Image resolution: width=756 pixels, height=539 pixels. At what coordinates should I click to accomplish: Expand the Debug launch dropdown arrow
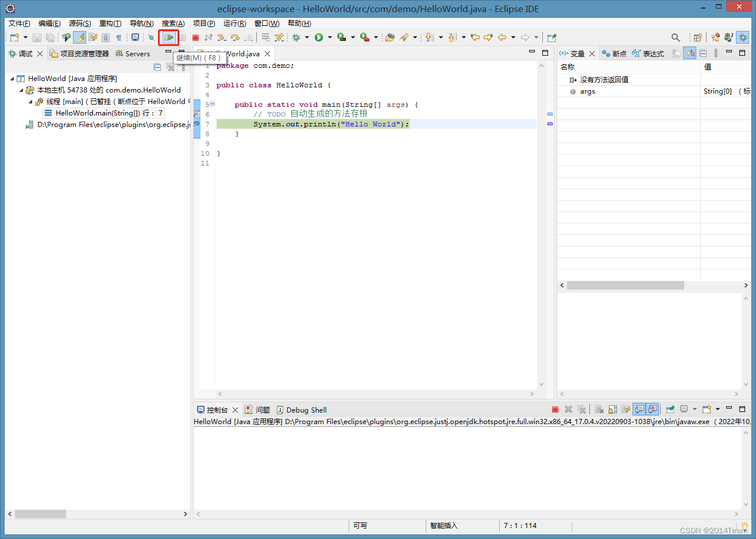[x=307, y=38]
